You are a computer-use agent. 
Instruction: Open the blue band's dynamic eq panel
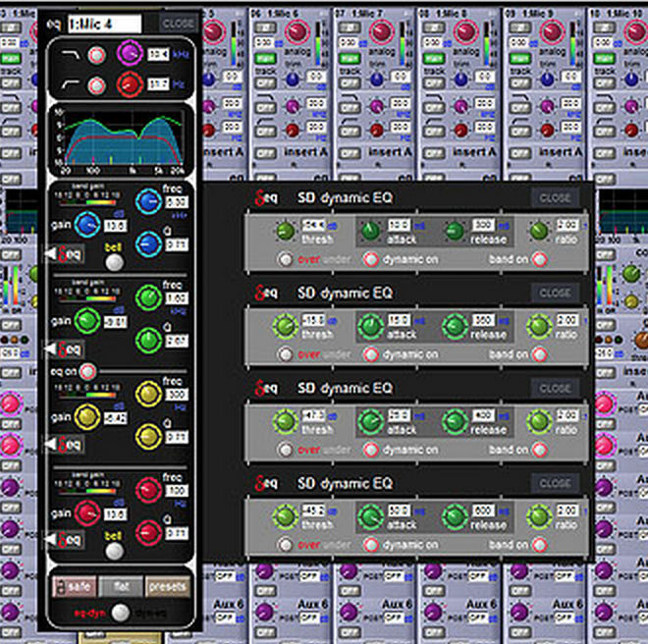(66, 254)
